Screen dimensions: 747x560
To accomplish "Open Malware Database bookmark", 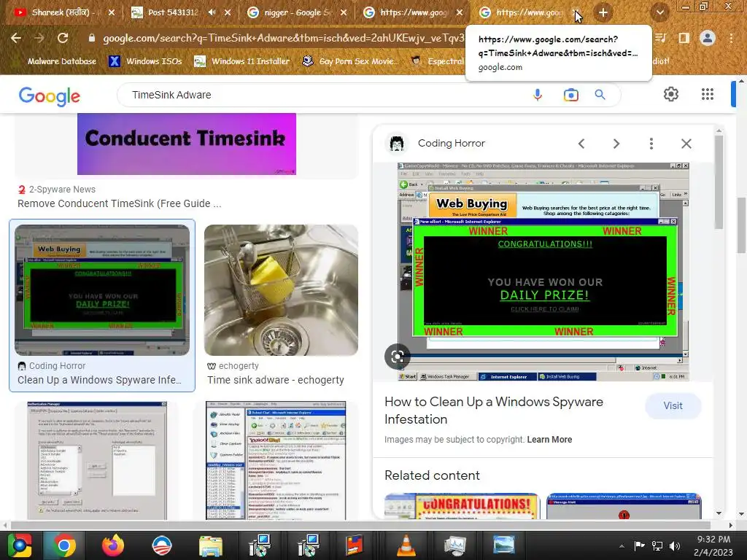I will click(x=61, y=61).
